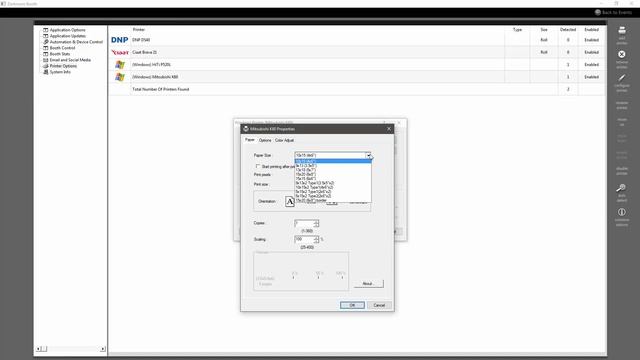Click the portrait Orientation 'A' icon
Viewport: 640px width, 360px height.
tap(290, 202)
